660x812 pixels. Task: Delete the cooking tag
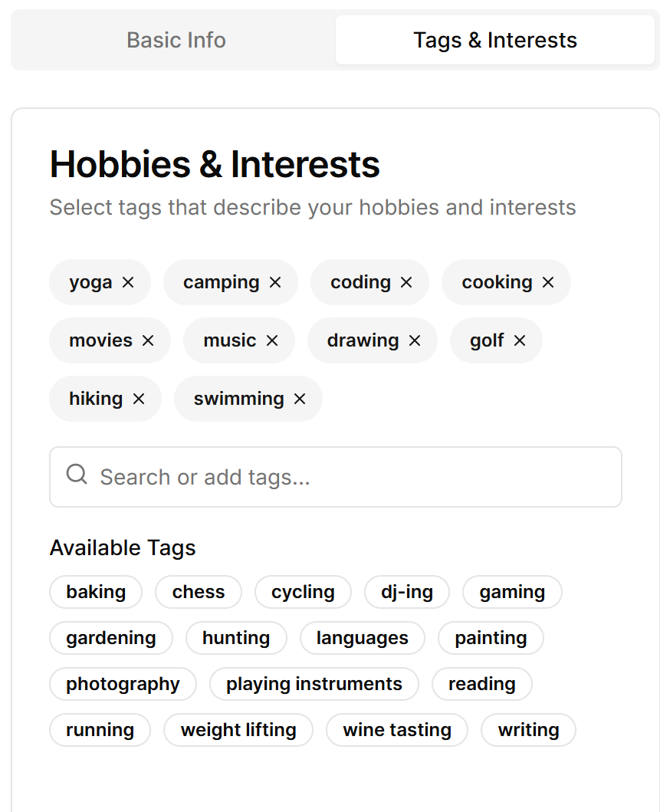click(x=548, y=282)
